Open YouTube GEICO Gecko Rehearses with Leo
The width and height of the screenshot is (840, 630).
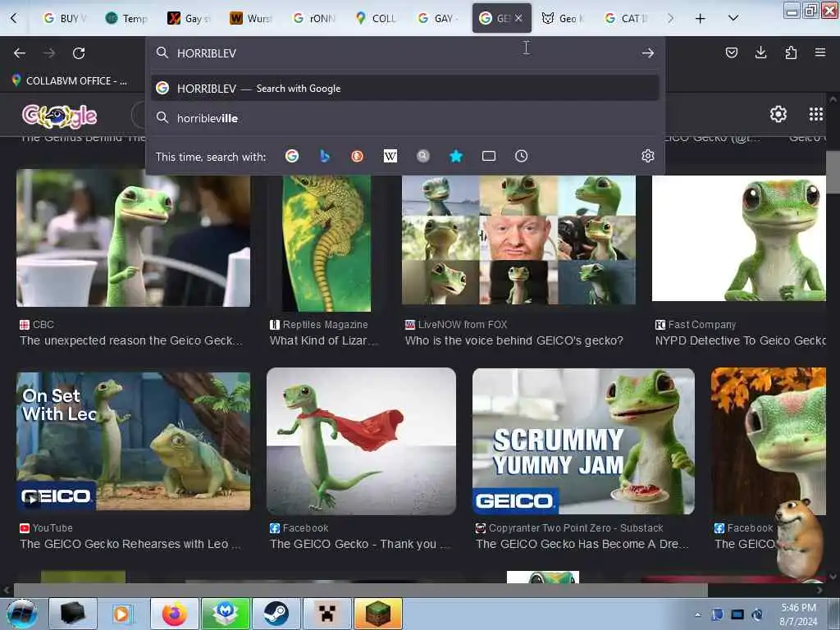(130, 545)
